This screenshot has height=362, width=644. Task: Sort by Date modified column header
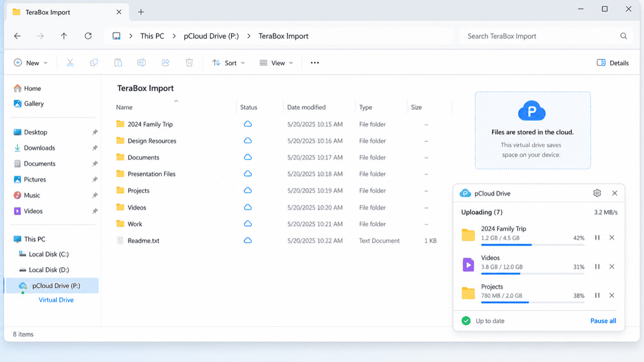pyautogui.click(x=306, y=107)
